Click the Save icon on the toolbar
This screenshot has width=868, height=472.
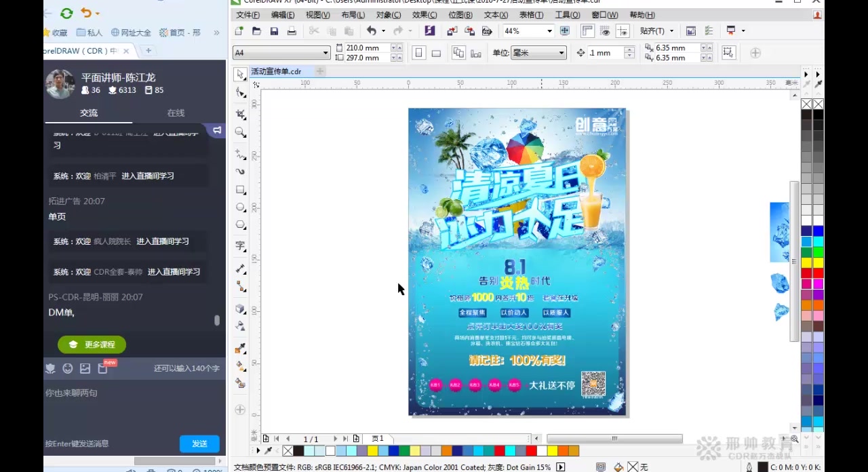pyautogui.click(x=275, y=31)
